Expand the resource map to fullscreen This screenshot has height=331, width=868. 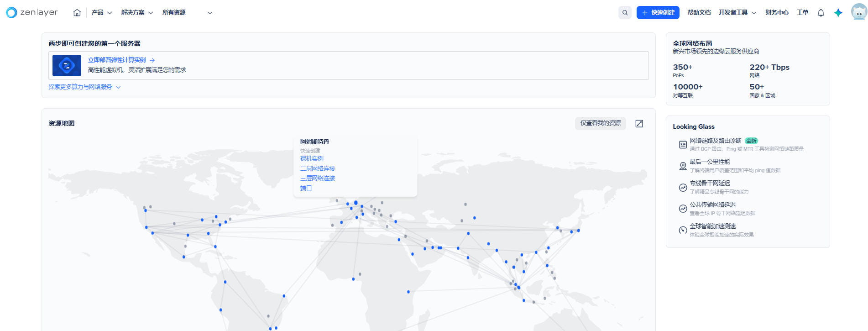click(x=639, y=124)
